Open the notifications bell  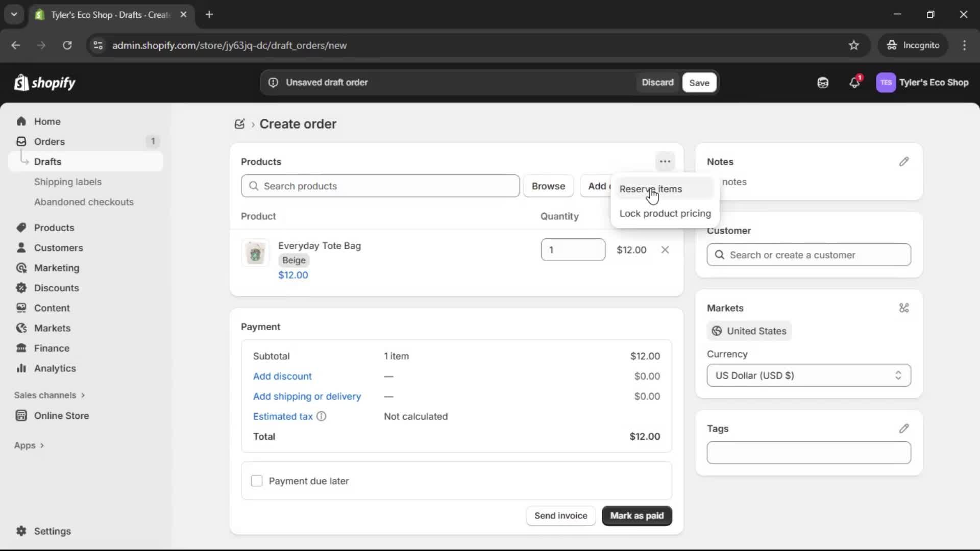tap(855, 83)
